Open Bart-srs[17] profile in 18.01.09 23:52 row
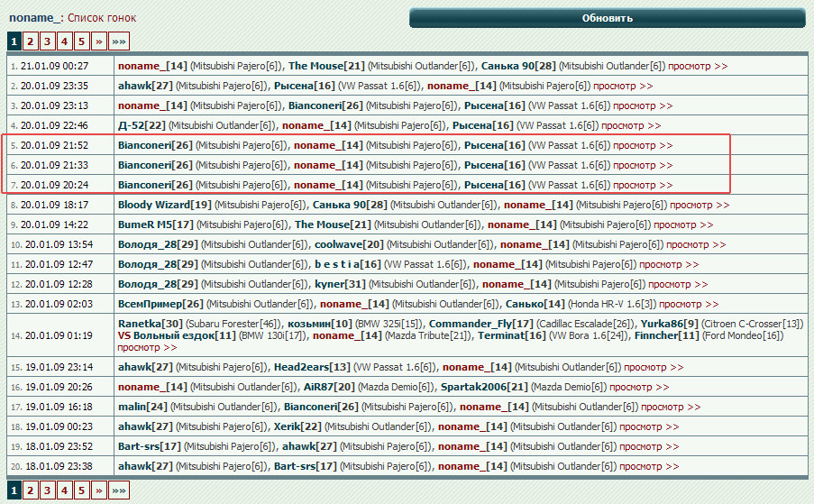The width and height of the screenshot is (814, 504). 149,446
